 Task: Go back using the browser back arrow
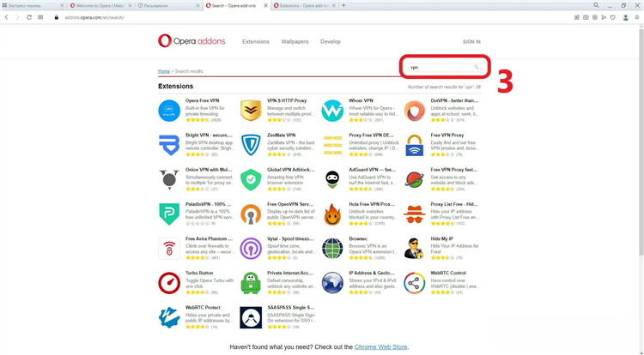6,17
